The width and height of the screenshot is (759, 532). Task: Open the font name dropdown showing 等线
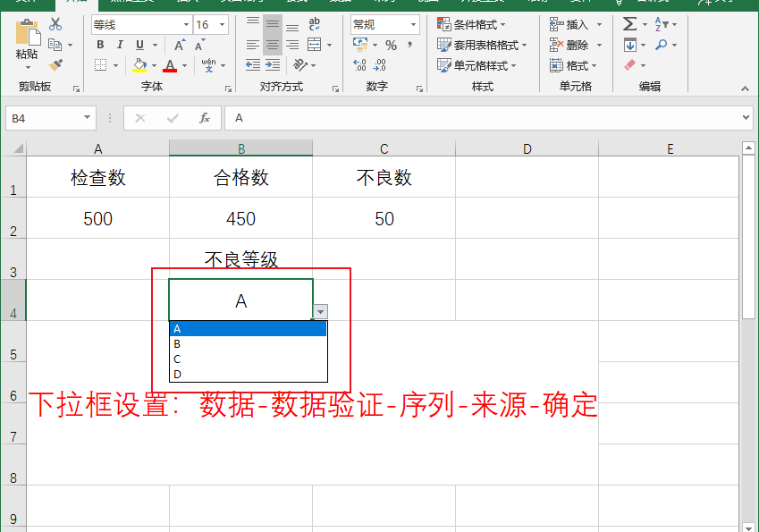coord(139,24)
